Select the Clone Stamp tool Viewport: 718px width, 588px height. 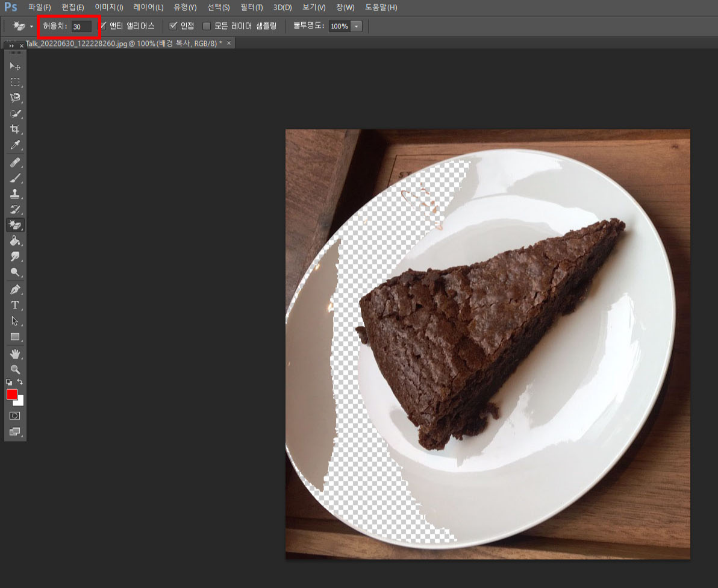click(x=15, y=193)
